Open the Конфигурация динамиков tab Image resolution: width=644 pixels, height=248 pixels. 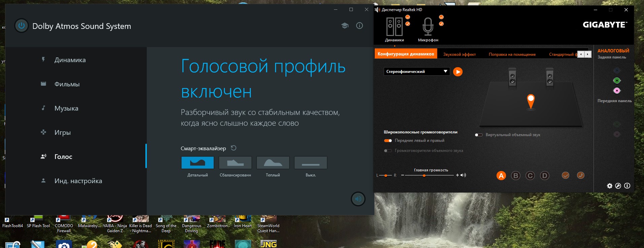[406, 54]
